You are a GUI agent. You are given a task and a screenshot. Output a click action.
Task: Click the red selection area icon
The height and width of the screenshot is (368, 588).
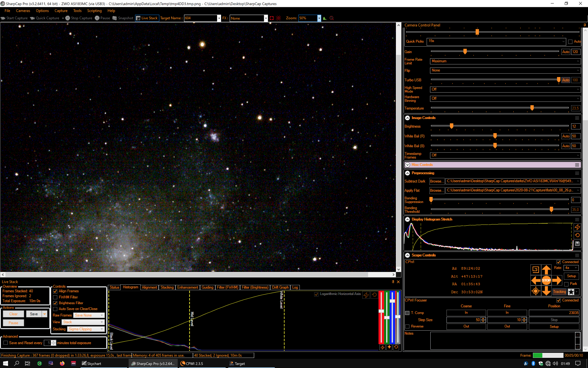(272, 18)
